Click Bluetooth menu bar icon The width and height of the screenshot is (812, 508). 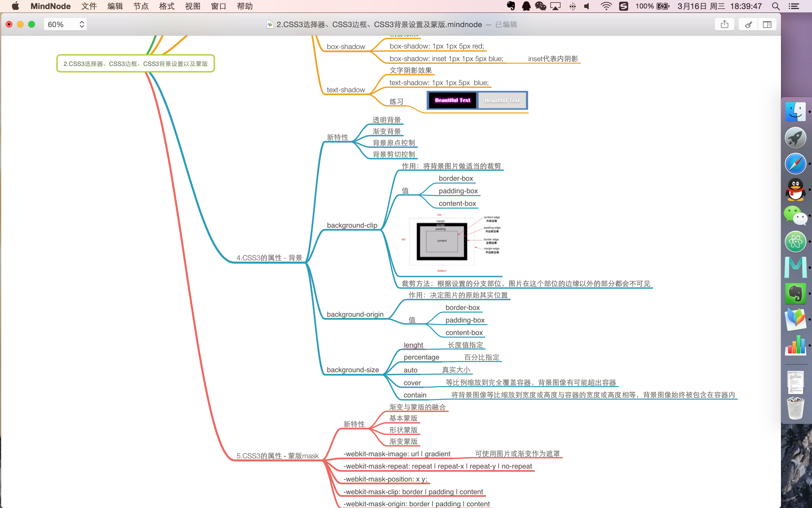[x=572, y=6]
